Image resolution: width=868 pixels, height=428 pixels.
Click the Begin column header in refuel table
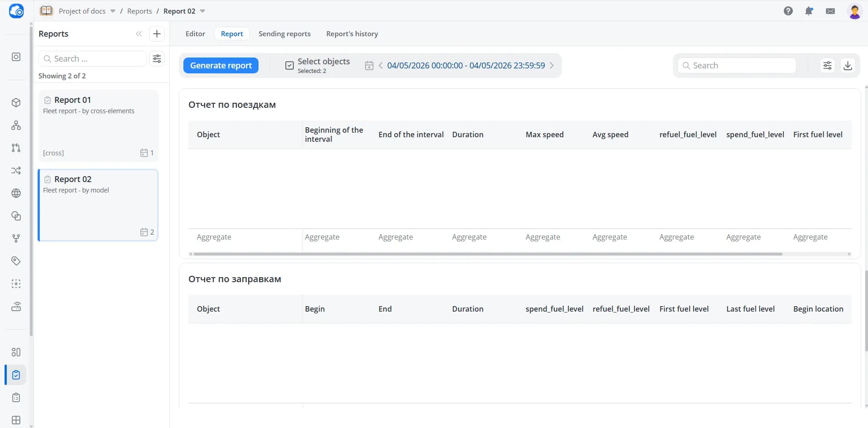pos(315,309)
